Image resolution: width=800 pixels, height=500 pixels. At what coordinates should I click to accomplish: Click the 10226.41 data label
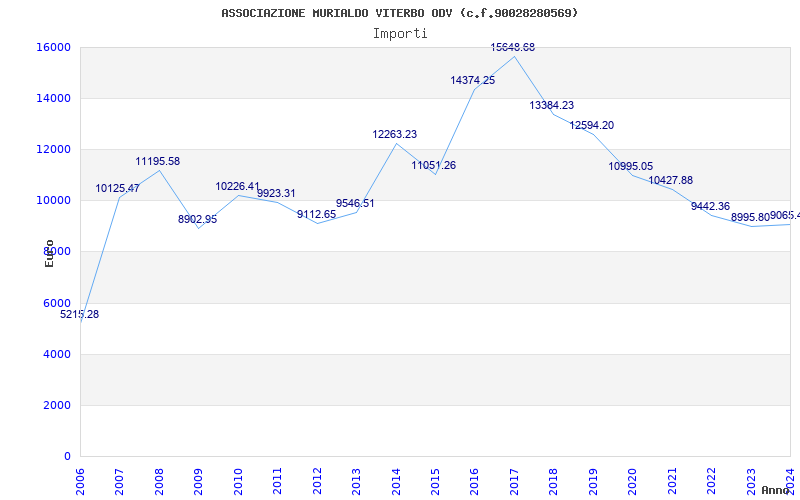click(237, 186)
